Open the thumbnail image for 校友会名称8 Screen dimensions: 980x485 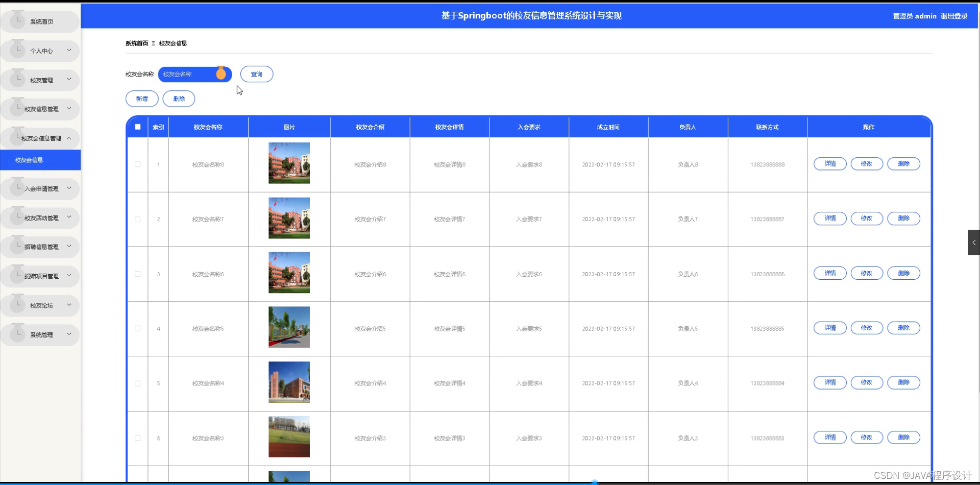tap(289, 163)
